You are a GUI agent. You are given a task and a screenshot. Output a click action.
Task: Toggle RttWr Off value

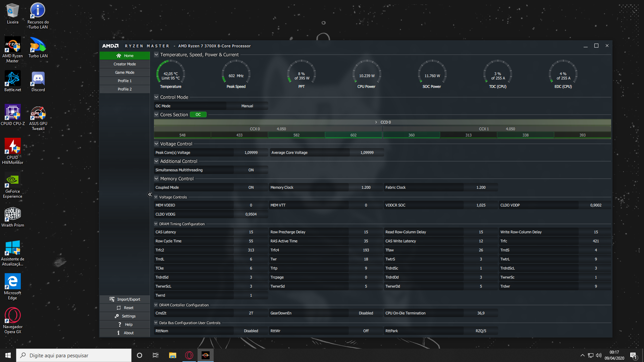coord(366,331)
